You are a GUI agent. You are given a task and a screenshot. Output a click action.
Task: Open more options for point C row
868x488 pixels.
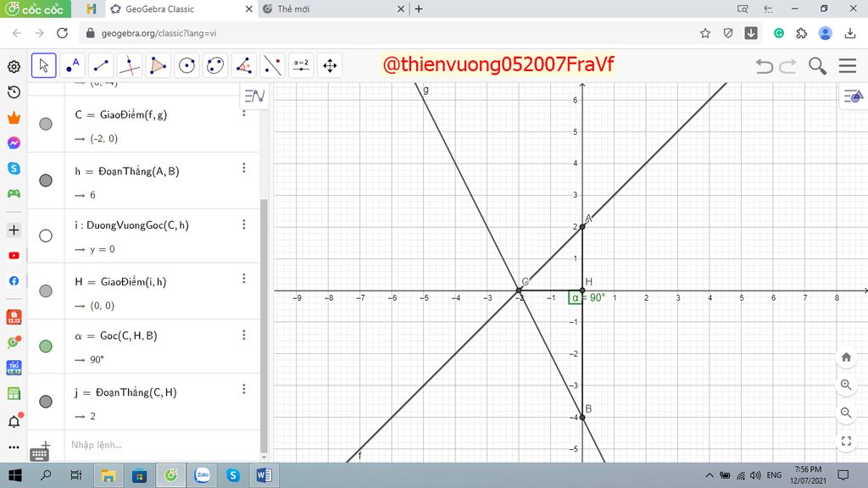[x=243, y=113]
